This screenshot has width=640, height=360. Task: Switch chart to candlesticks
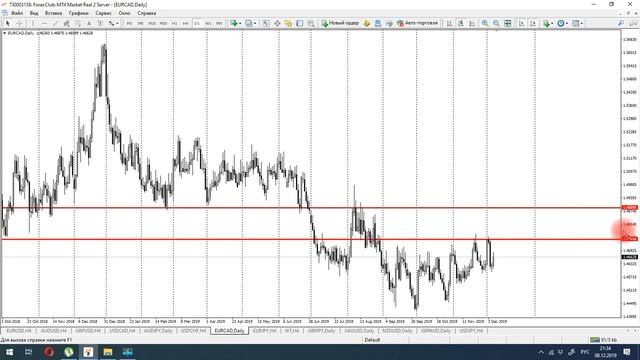click(x=460, y=23)
